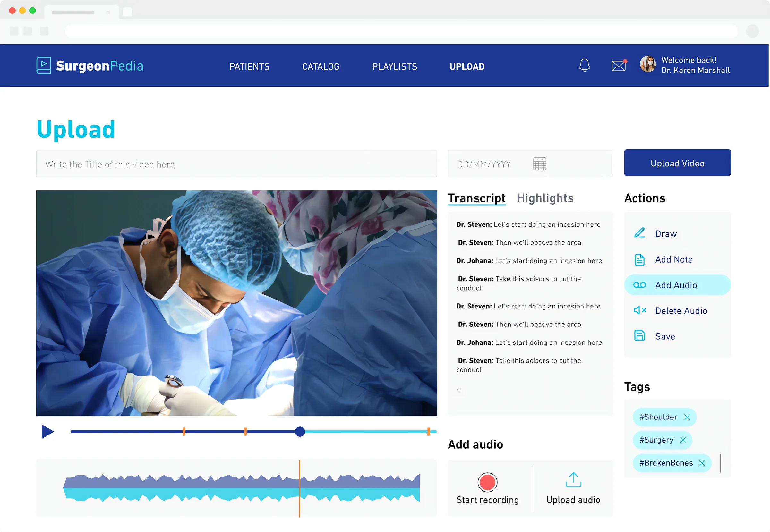Select the Draw pencil icon
Screen dimensions: 770x532
tap(639, 233)
